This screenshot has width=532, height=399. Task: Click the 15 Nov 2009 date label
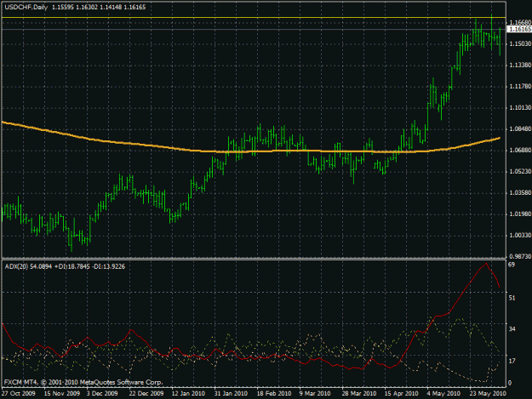[x=62, y=393]
